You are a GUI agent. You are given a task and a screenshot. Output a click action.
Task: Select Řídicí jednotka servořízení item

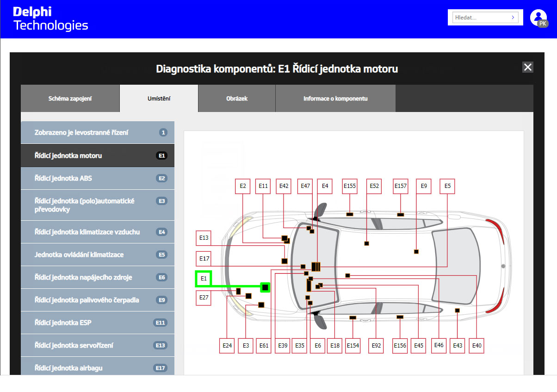coord(98,345)
